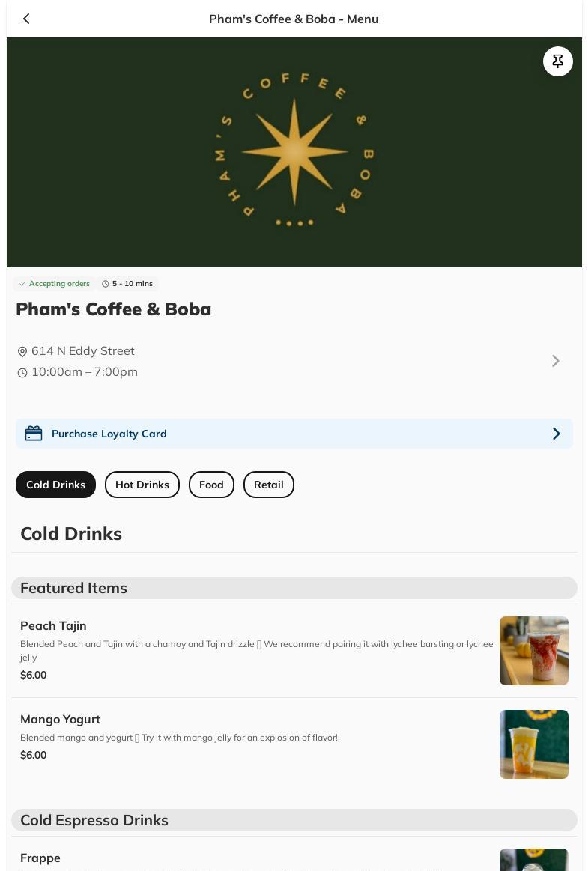Click the Purchase Loyalty Card link
Screen dimensions: 588x871
coord(109,434)
